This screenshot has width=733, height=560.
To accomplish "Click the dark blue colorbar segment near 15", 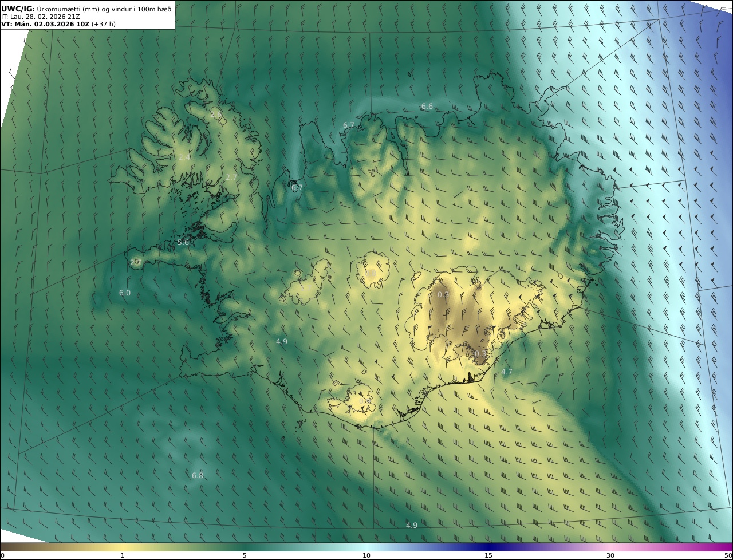I will pos(488,547).
